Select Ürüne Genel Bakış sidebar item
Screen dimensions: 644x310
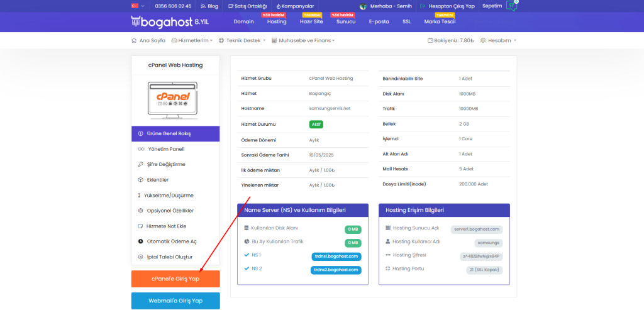pyautogui.click(x=175, y=134)
